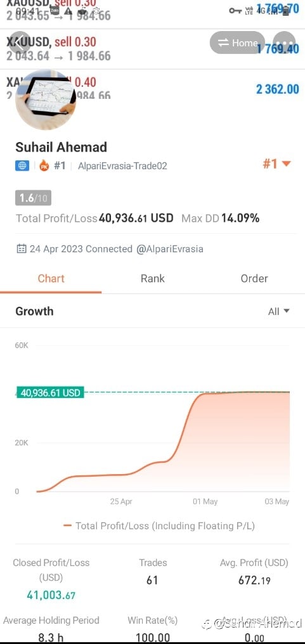Tap the orange PK flame badge
This screenshot has height=644, width=305.
(x=44, y=166)
